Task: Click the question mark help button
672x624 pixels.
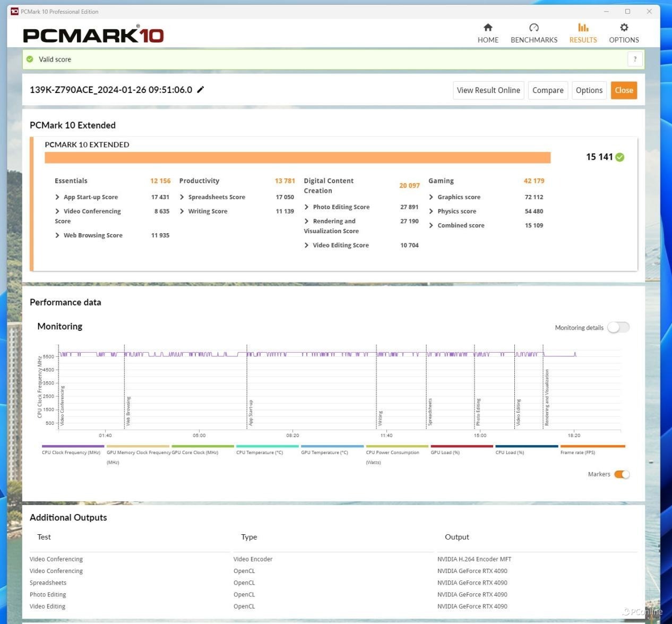Action: [x=635, y=59]
